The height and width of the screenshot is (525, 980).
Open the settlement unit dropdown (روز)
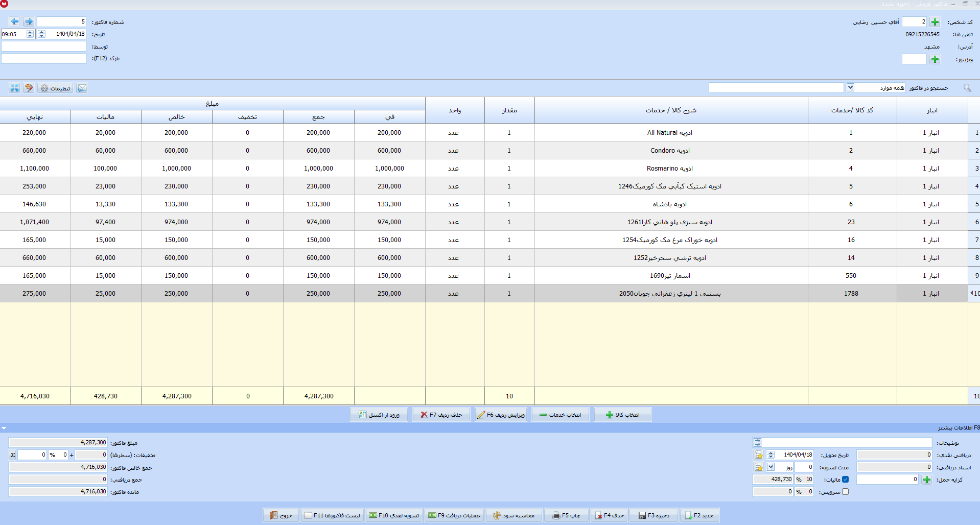click(771, 467)
